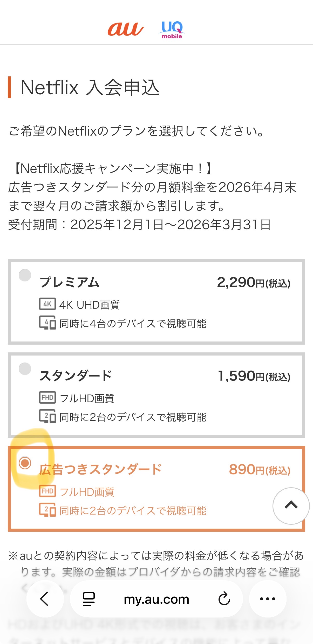Screen dimensions: 313x644
Task: Click the 1,590円 Standard plan price
Action: 254,376
